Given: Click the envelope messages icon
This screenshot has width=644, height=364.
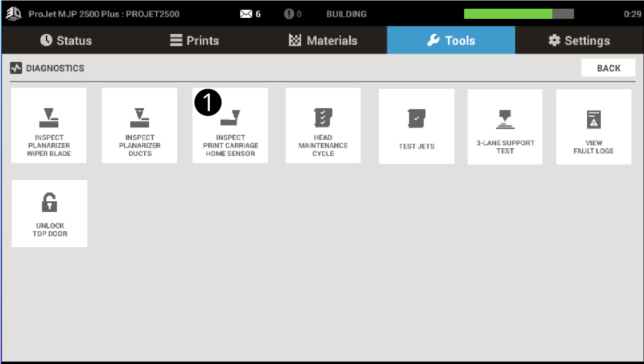Looking at the screenshot, I should pyautogui.click(x=246, y=14).
